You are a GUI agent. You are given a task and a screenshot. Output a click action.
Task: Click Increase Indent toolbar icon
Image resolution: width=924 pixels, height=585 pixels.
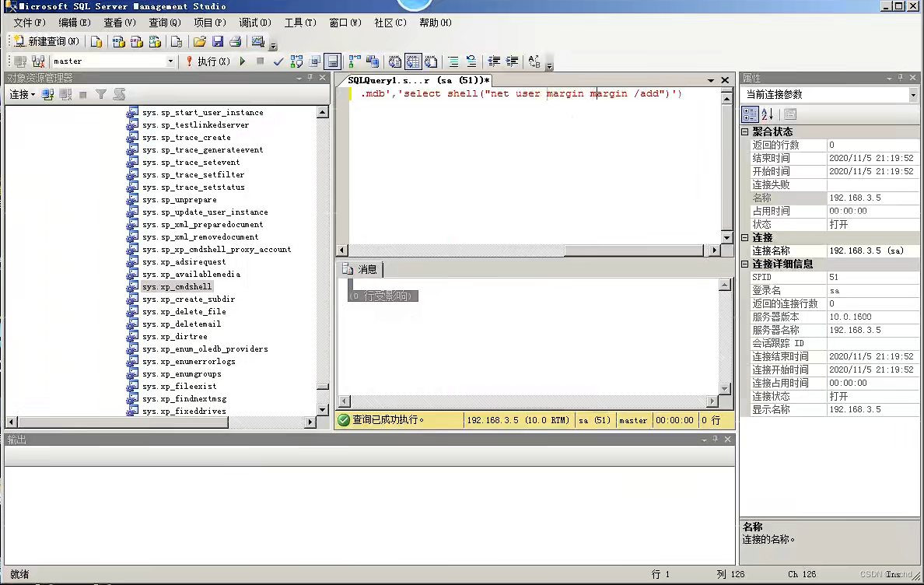(512, 61)
